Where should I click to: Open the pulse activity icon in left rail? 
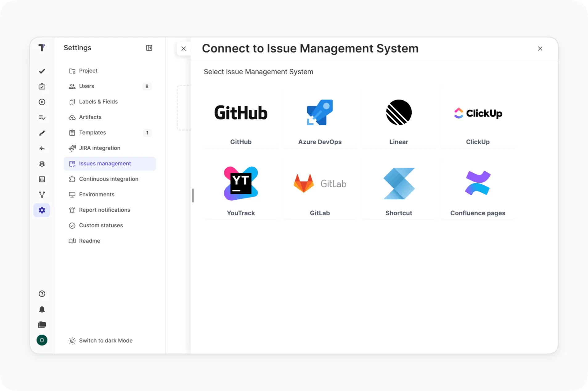point(42,149)
